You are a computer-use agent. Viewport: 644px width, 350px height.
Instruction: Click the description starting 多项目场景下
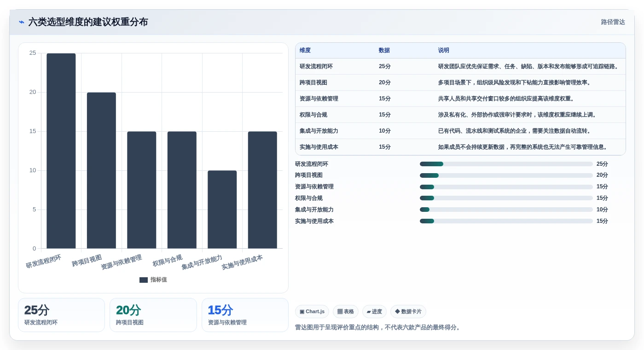(x=515, y=83)
